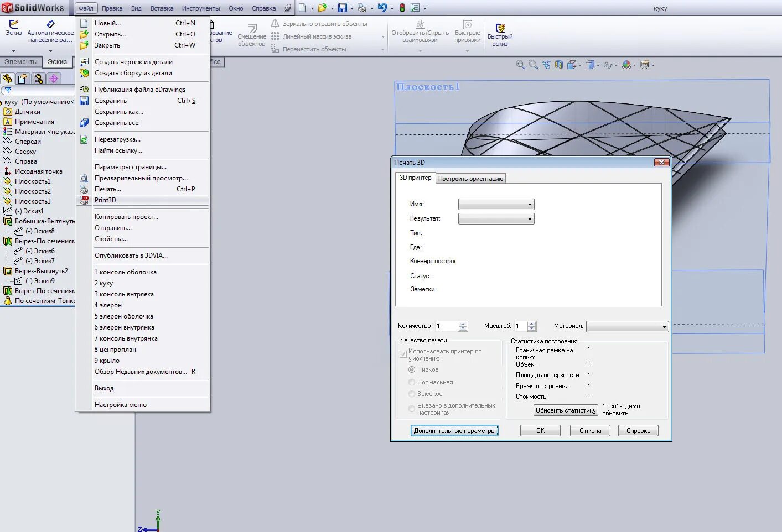782x532 pixels.
Task: Open the DimXpertManager crosshair tab icon
Action: point(54,79)
